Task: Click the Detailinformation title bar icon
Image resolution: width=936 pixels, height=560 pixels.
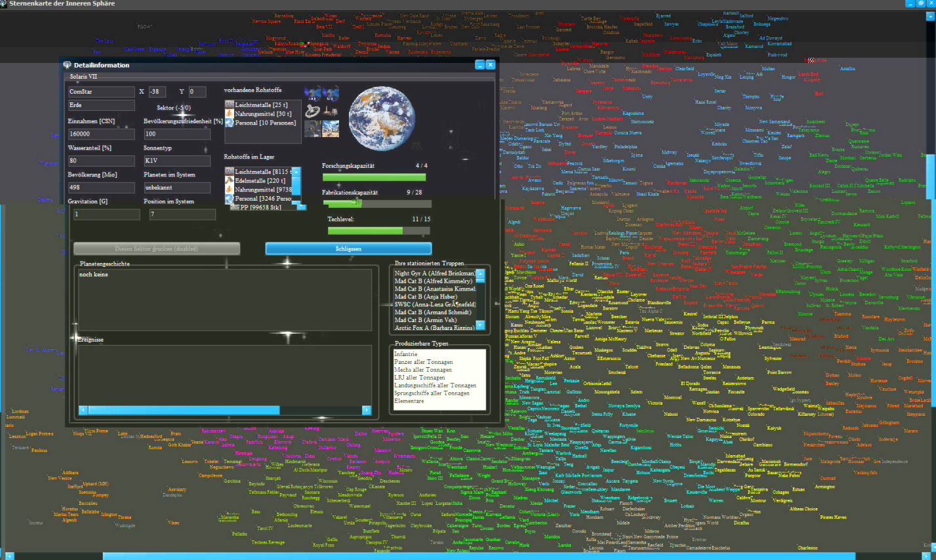Action: click(x=67, y=65)
